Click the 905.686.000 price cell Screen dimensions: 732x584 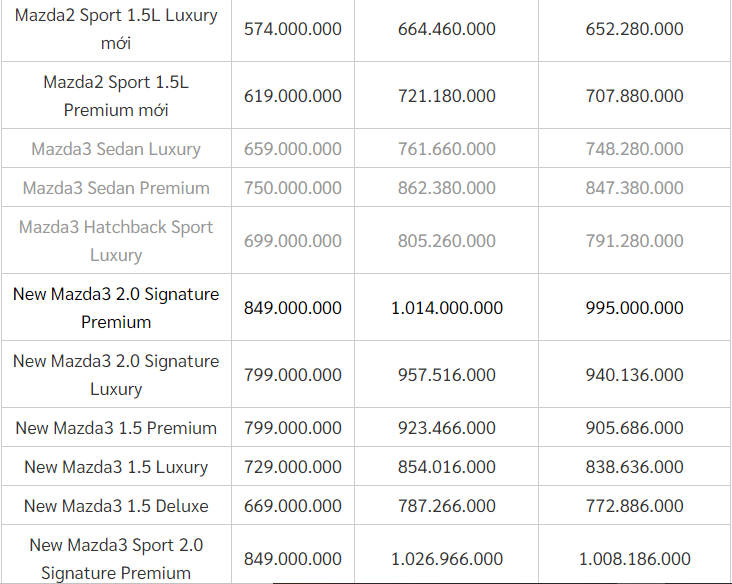(634, 428)
